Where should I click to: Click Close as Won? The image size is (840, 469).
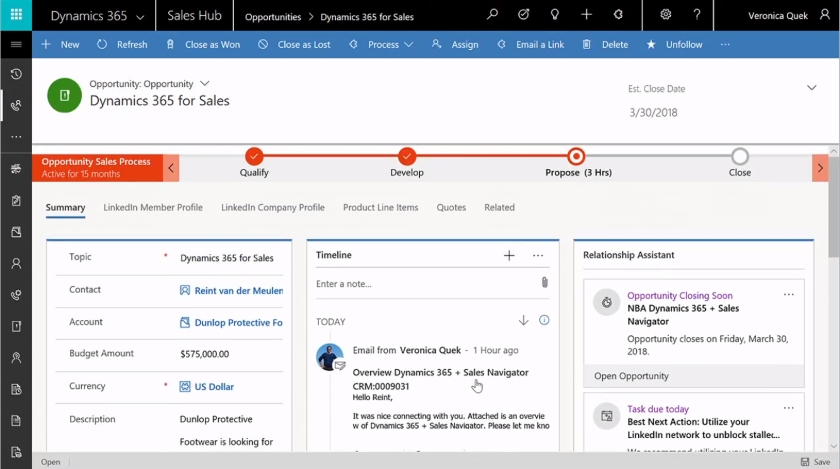pos(203,44)
